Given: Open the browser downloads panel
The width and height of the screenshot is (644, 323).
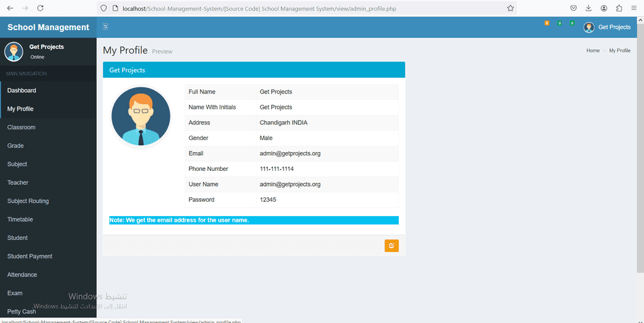Looking at the screenshot, I should pyautogui.click(x=589, y=8).
